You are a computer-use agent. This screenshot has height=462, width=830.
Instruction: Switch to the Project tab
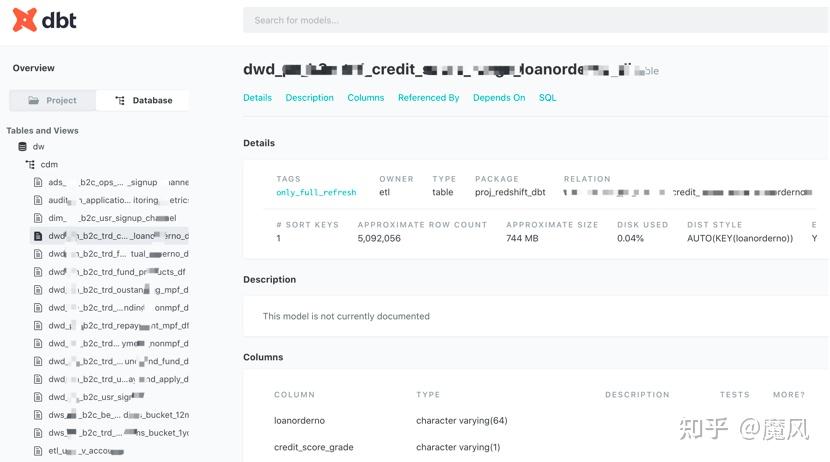pyautogui.click(x=53, y=100)
